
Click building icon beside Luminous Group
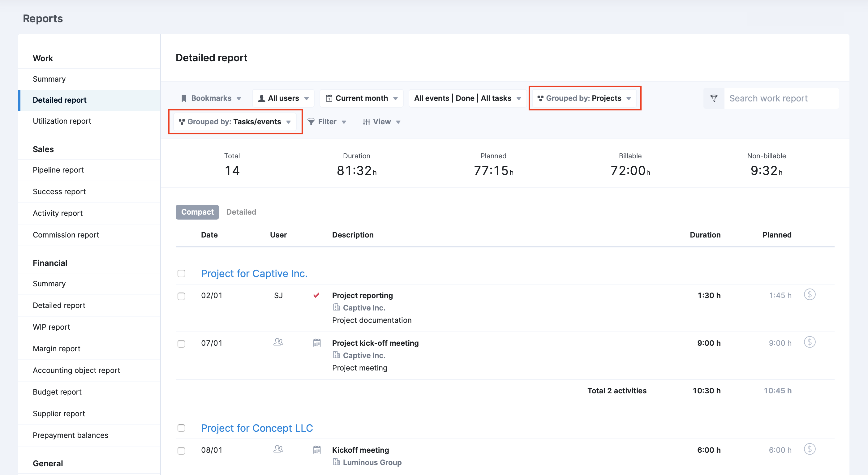(336, 462)
